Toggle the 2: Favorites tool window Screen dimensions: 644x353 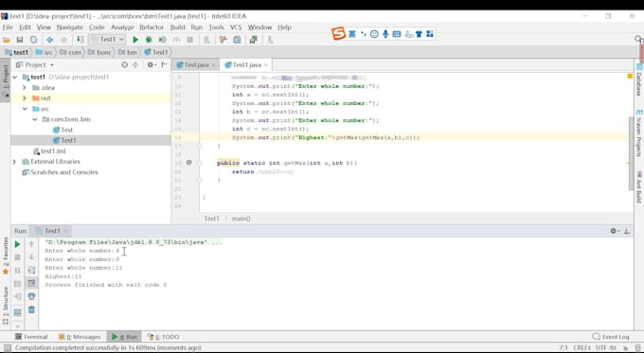[6, 256]
